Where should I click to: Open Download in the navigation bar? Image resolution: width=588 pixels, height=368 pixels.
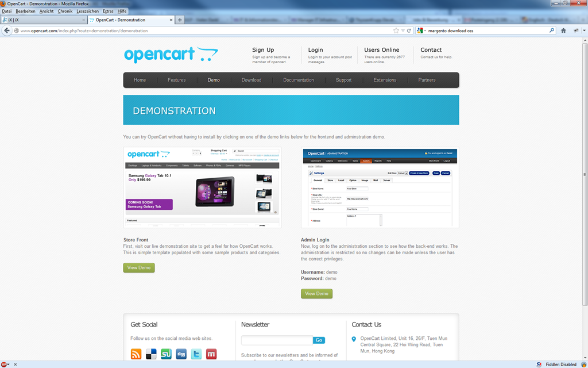pyautogui.click(x=252, y=80)
